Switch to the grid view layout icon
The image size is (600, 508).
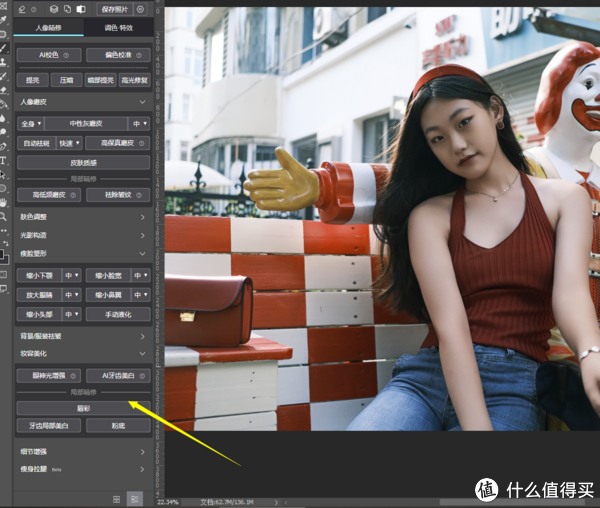pyautogui.click(x=117, y=498)
